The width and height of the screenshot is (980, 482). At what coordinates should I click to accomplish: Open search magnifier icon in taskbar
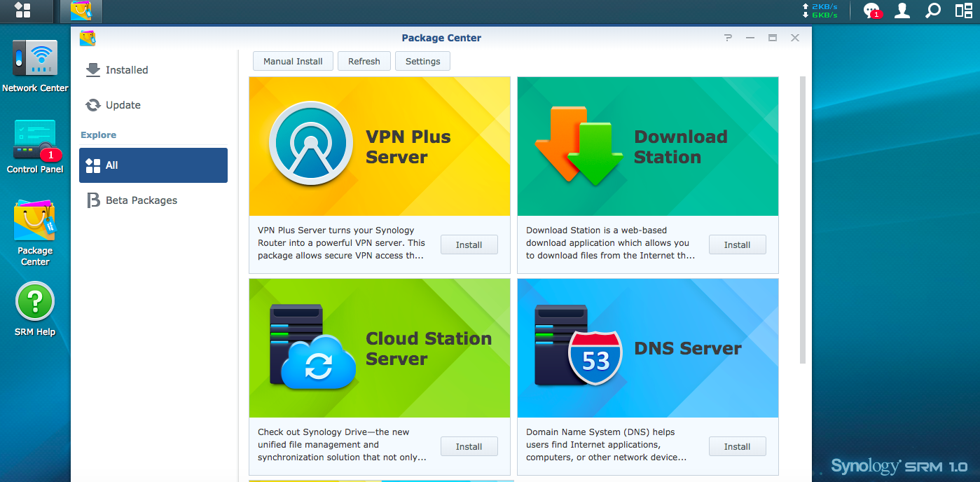pyautogui.click(x=933, y=11)
